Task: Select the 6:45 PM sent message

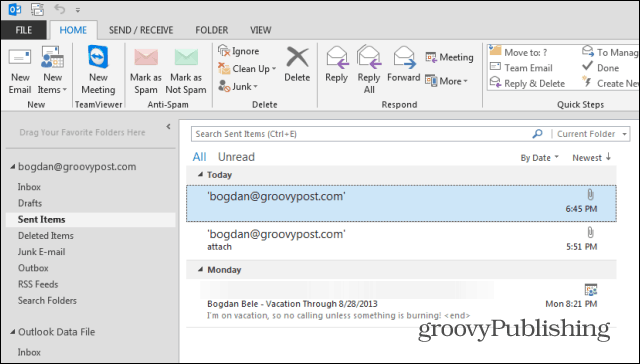Action: point(401,203)
